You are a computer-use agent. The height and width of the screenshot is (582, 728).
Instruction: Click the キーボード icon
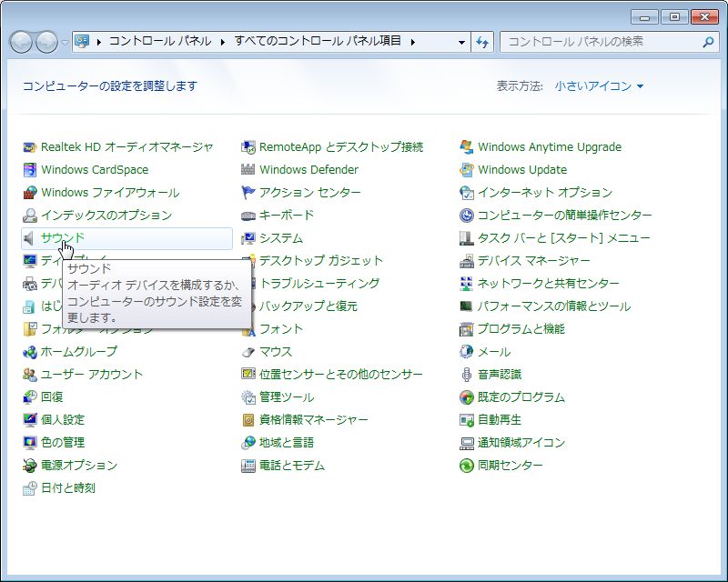coord(248,216)
